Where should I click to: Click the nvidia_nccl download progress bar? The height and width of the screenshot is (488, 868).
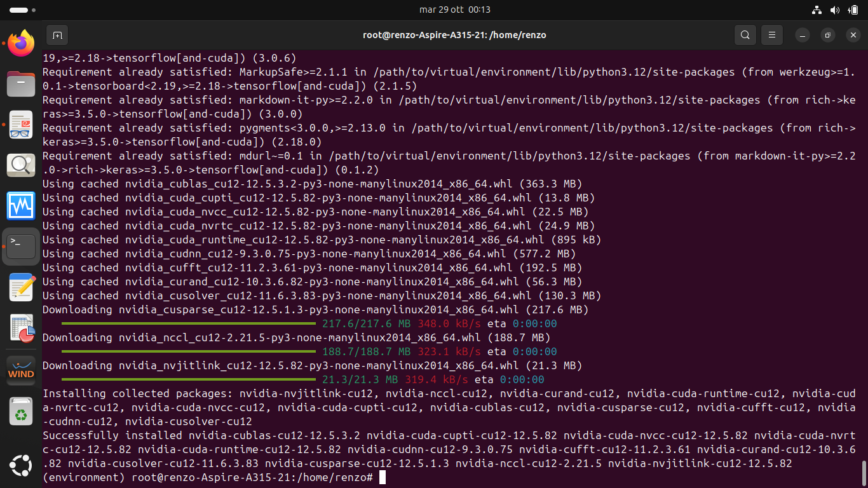tap(188, 351)
